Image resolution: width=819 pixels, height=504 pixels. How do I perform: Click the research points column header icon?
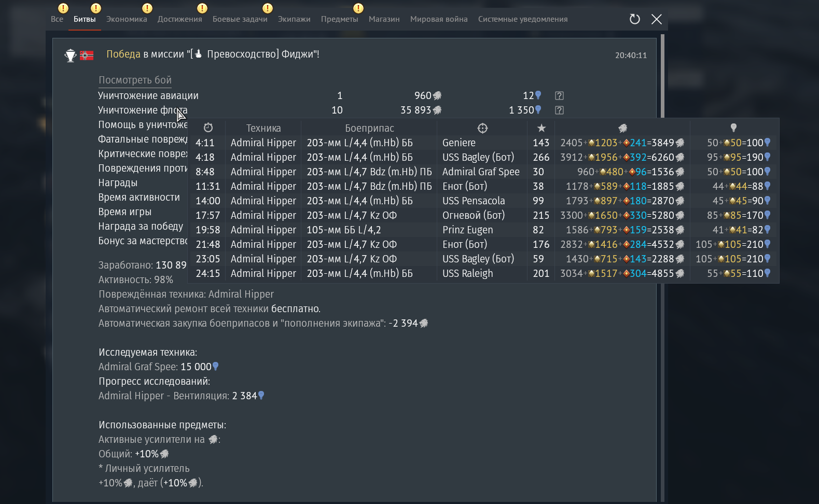[733, 128]
